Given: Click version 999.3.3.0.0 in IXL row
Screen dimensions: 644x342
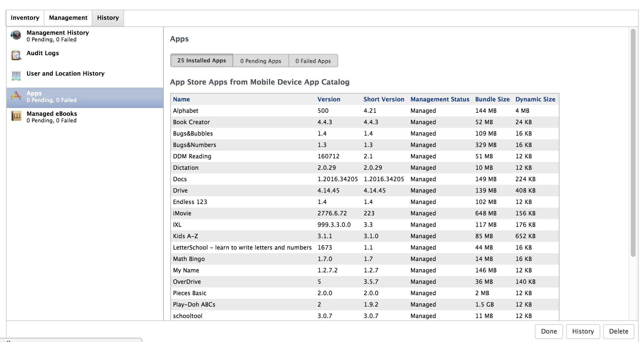Looking at the screenshot, I should pyautogui.click(x=334, y=225).
